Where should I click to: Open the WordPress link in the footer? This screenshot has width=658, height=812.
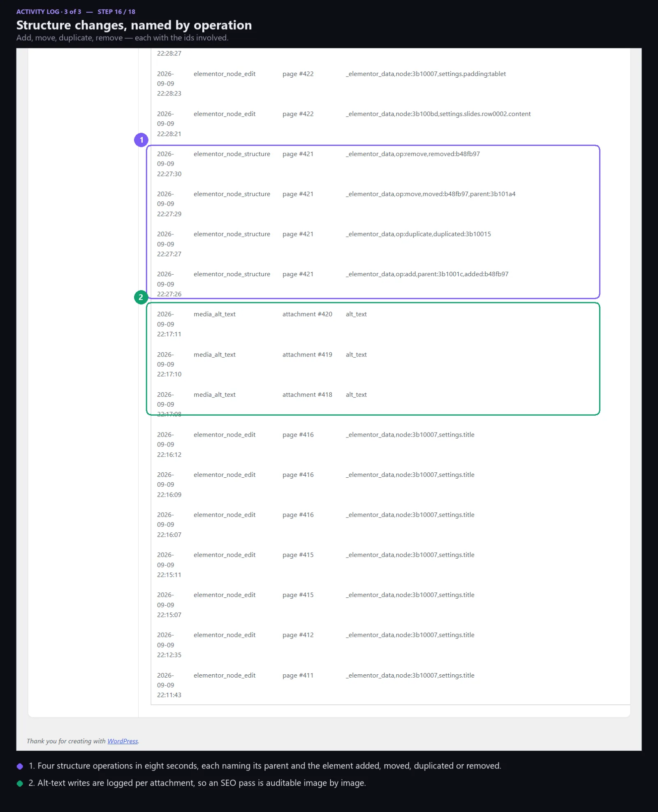click(x=123, y=741)
